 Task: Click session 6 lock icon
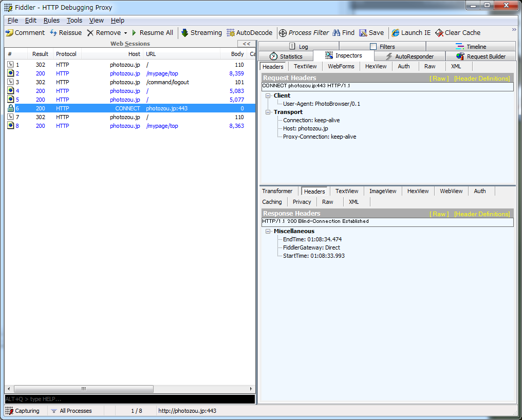coord(10,108)
